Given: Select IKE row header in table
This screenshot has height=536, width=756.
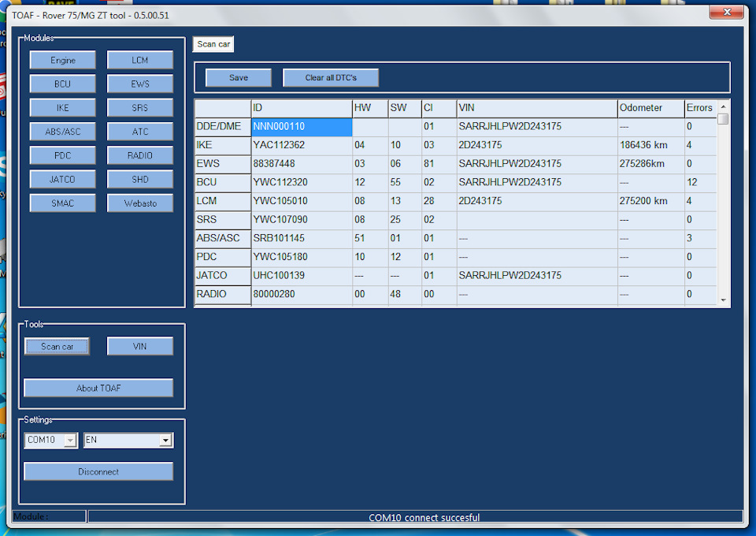Looking at the screenshot, I should 223,145.
